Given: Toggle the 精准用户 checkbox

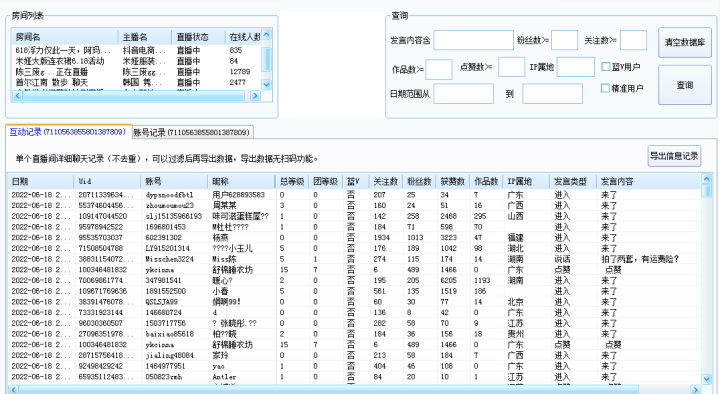Looking at the screenshot, I should (606, 88).
